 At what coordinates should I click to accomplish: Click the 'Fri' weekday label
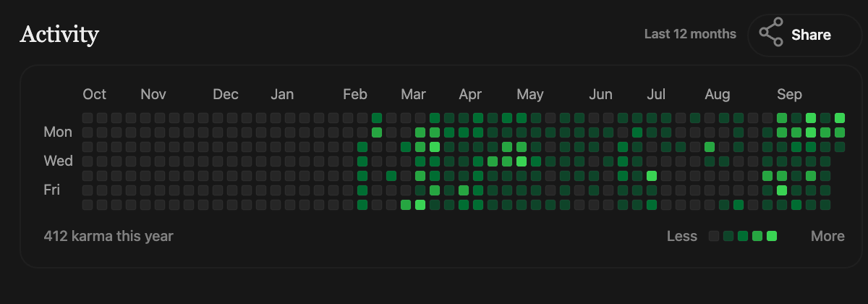[52, 190]
